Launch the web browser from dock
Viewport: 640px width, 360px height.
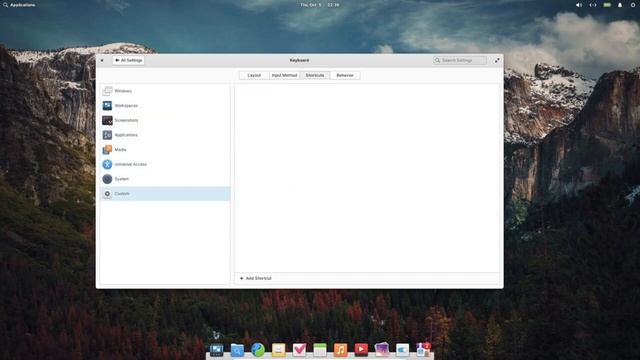(258, 349)
